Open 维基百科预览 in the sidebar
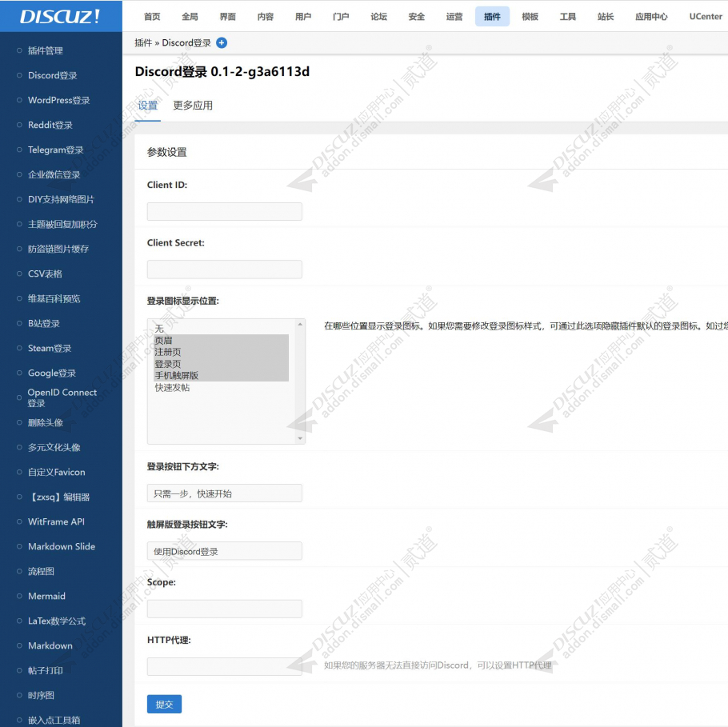The image size is (728, 727). [x=54, y=298]
